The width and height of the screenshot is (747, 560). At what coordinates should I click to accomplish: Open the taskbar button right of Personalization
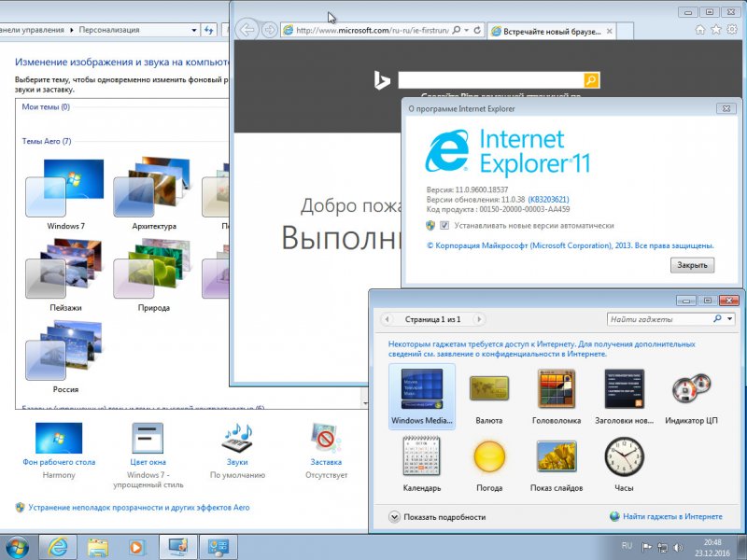click(x=218, y=547)
